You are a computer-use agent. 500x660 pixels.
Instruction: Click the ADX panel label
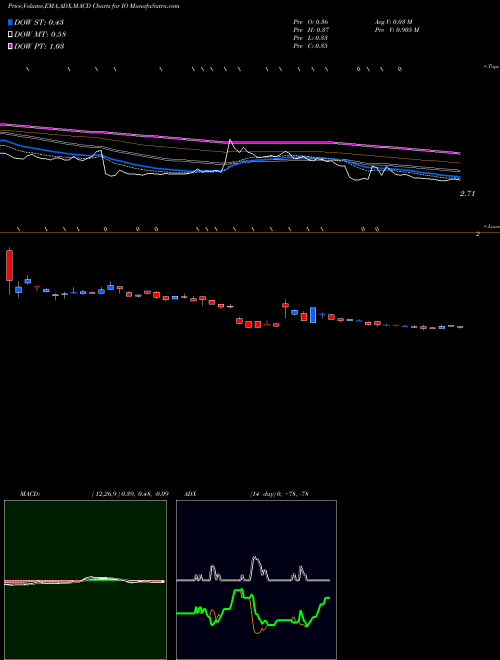tap(191, 494)
